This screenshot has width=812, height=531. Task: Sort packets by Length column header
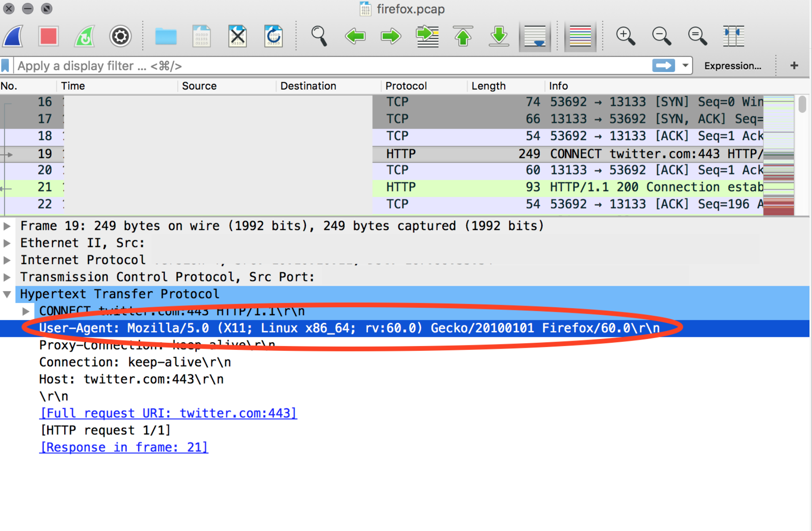(488, 86)
